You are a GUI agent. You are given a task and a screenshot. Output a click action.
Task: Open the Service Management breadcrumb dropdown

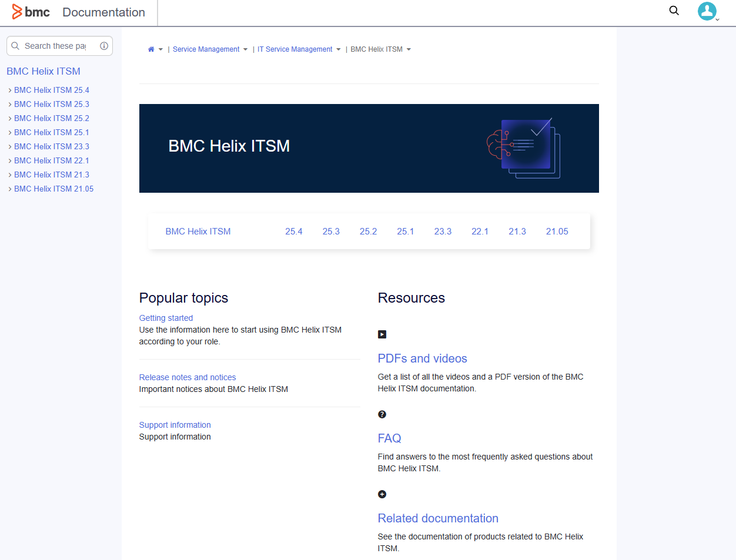(246, 49)
